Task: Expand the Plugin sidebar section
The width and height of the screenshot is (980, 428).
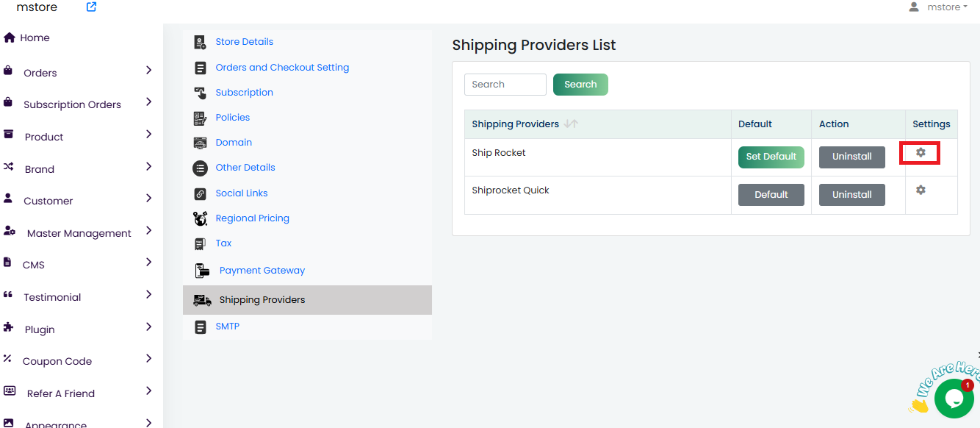Action: coord(148,327)
